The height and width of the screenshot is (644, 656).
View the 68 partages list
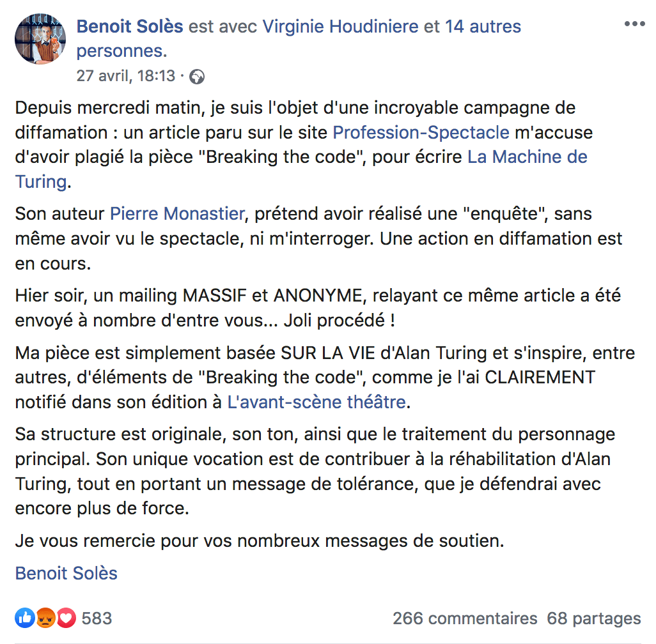pos(593,618)
